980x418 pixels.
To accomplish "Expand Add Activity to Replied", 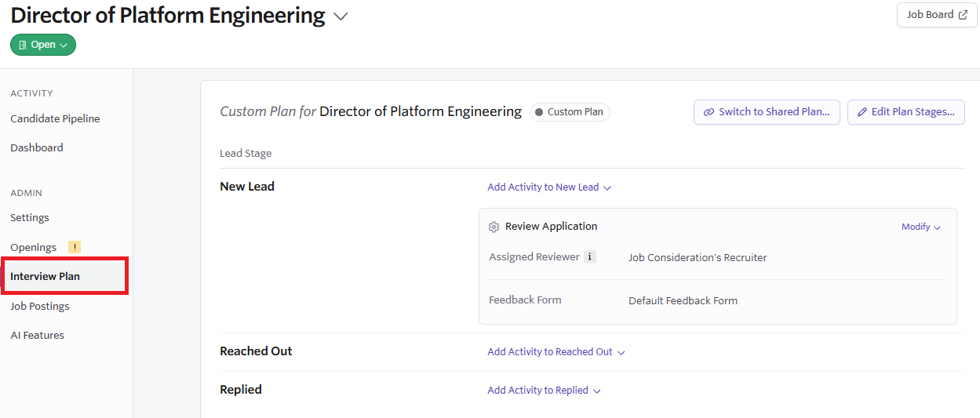I will coord(544,391).
